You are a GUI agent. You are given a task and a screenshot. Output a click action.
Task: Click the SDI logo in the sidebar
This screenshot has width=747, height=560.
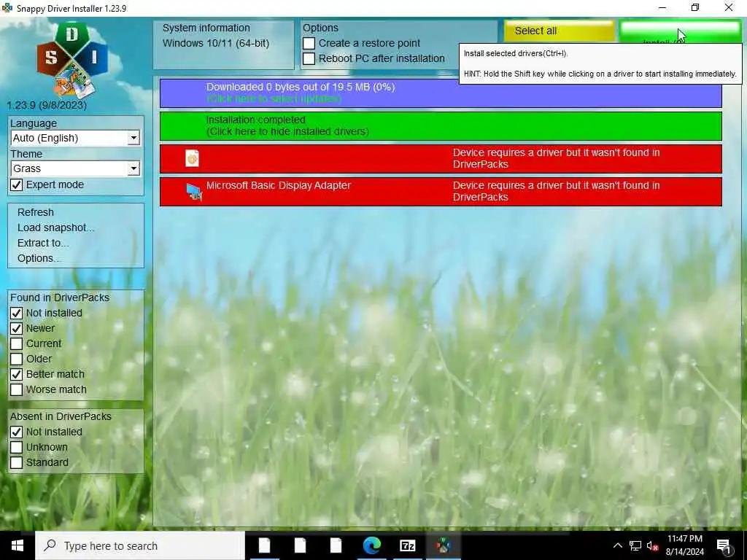(72, 60)
